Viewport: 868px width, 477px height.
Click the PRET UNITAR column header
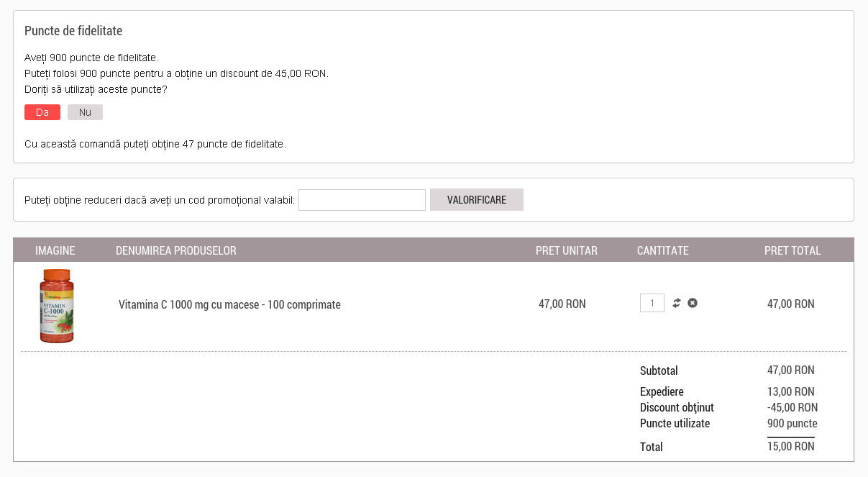(567, 250)
